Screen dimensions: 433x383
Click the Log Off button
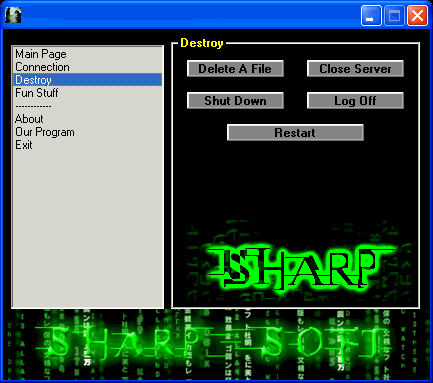[x=355, y=101]
